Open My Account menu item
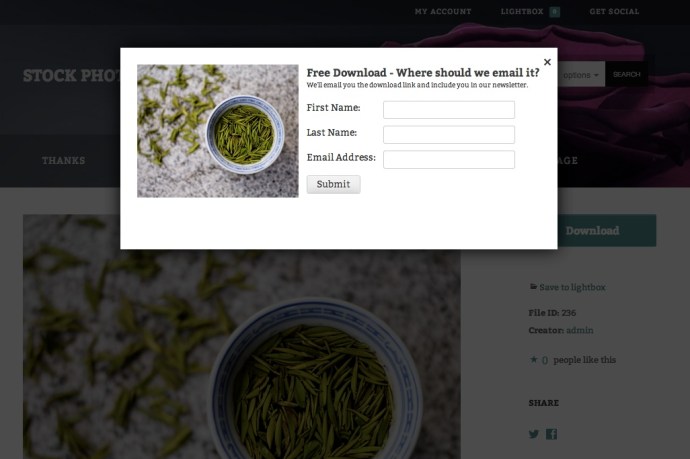This screenshot has width=690, height=459. [x=443, y=11]
